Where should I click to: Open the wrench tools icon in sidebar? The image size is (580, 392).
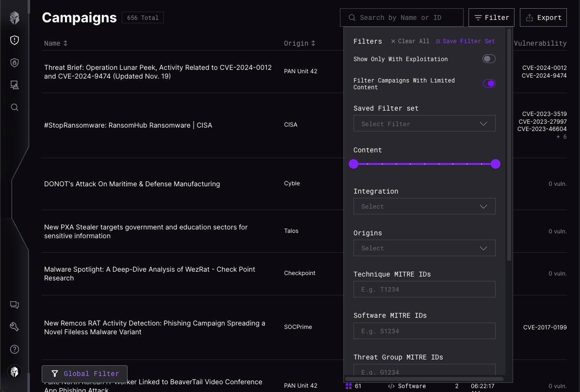(x=15, y=327)
